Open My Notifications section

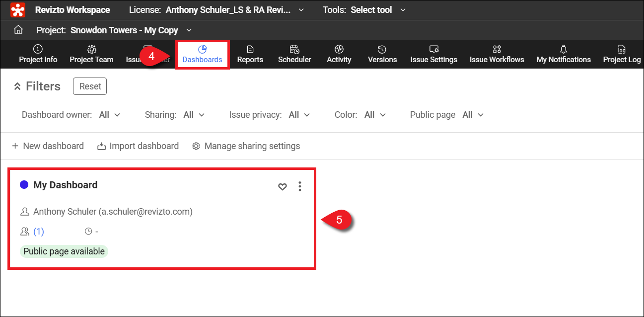pos(563,54)
